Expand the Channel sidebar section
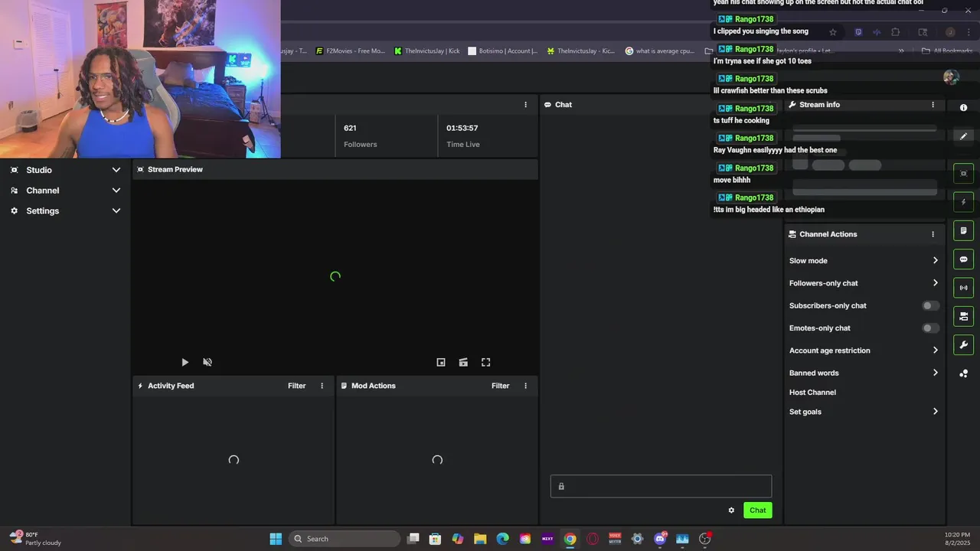 [65, 191]
